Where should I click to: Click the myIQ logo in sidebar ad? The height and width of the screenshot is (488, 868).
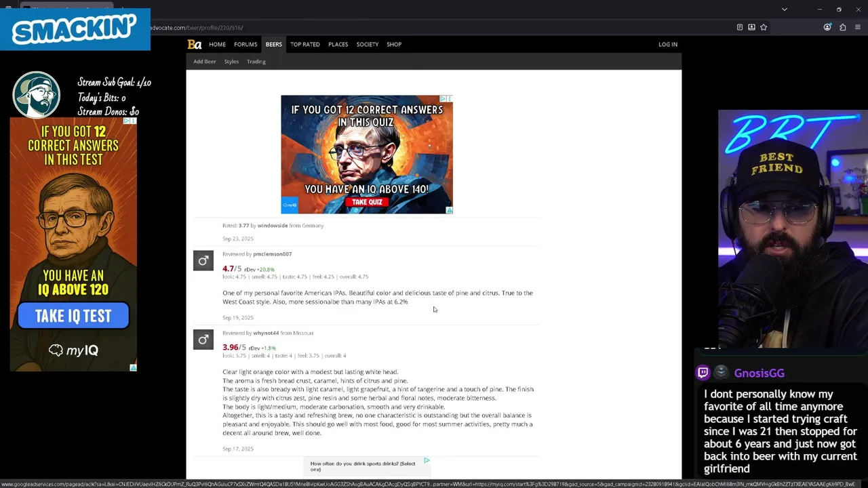73,350
